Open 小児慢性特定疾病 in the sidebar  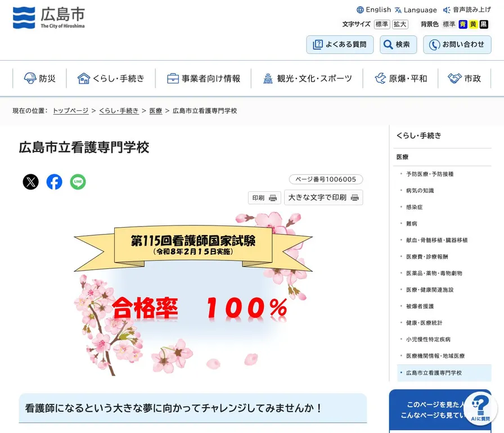click(x=428, y=339)
